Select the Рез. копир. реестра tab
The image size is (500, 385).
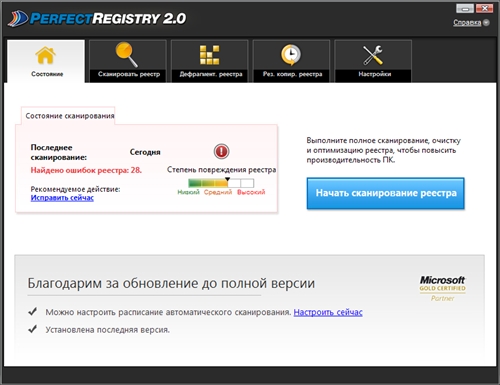click(x=292, y=74)
